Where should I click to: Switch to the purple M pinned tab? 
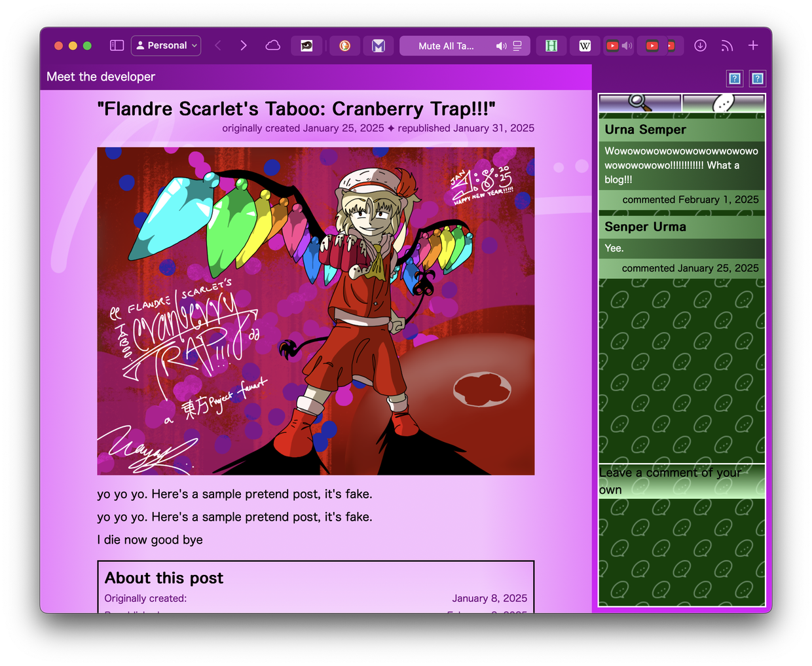tap(378, 45)
